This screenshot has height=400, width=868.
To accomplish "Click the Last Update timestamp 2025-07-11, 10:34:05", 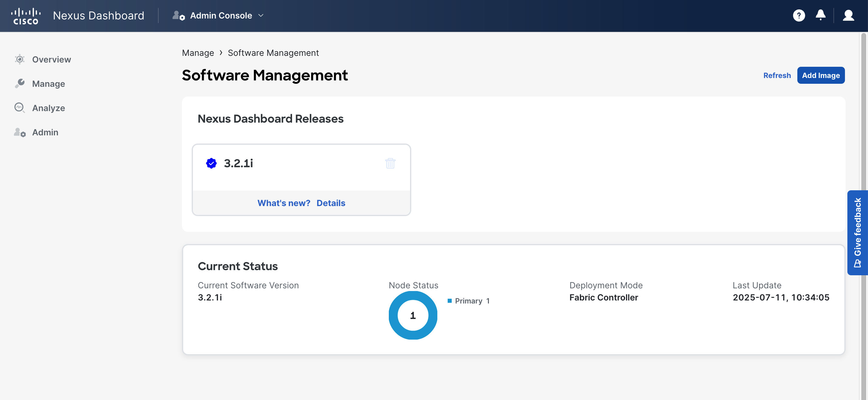I will pos(781,297).
